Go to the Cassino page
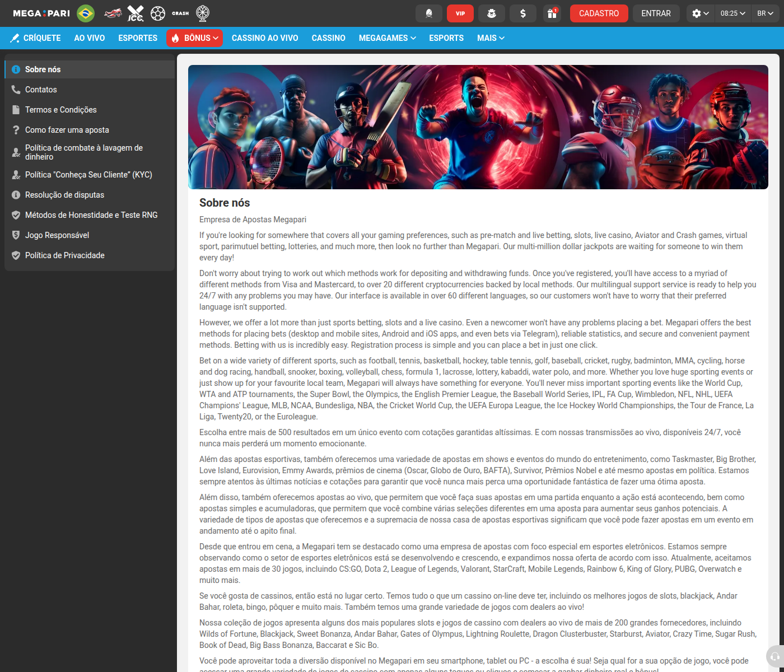This screenshot has height=672, width=784. [x=329, y=38]
